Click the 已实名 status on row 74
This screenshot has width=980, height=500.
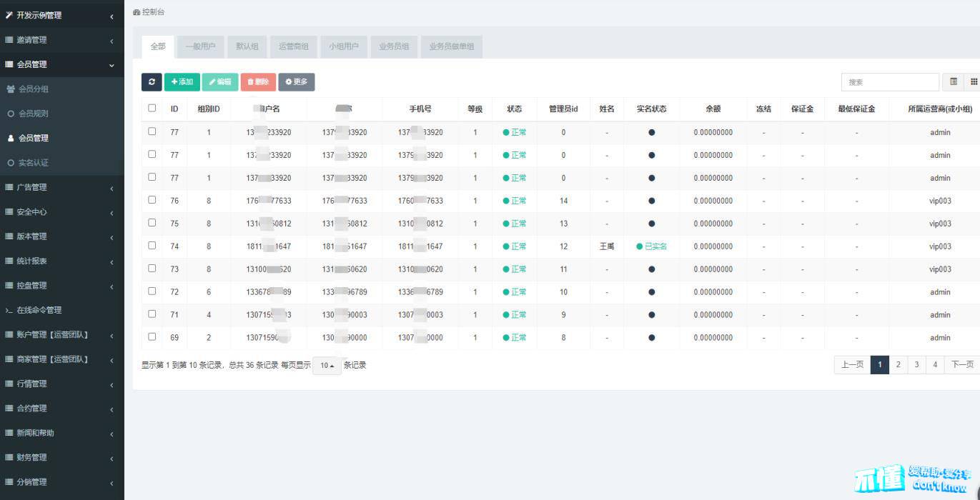click(x=651, y=246)
